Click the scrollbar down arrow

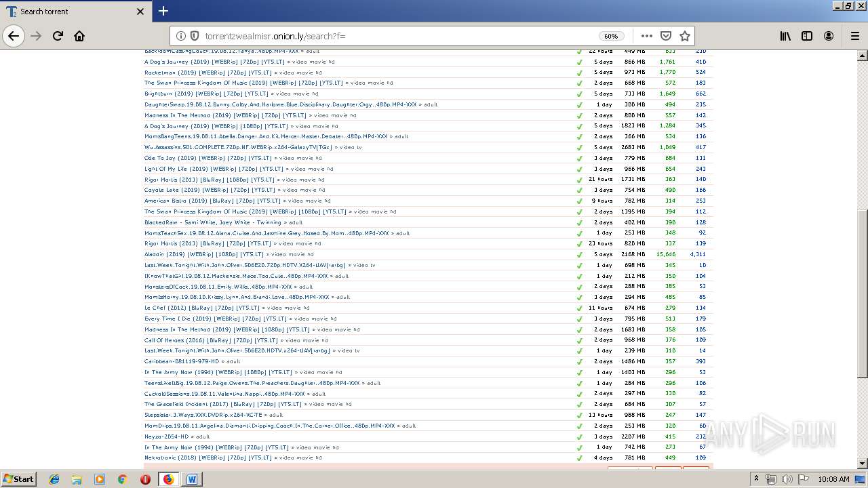(863, 464)
